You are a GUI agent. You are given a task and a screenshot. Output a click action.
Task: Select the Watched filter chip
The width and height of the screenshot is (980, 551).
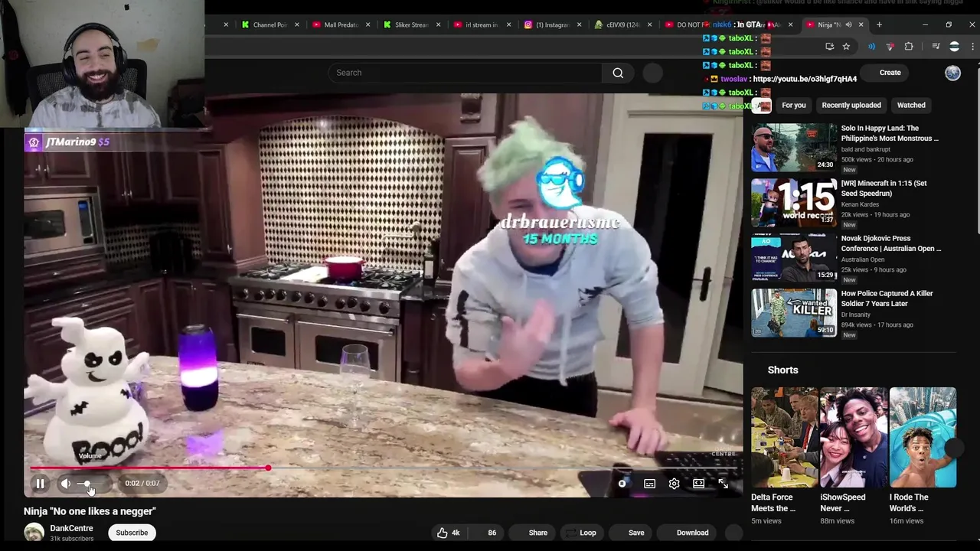[x=911, y=106]
